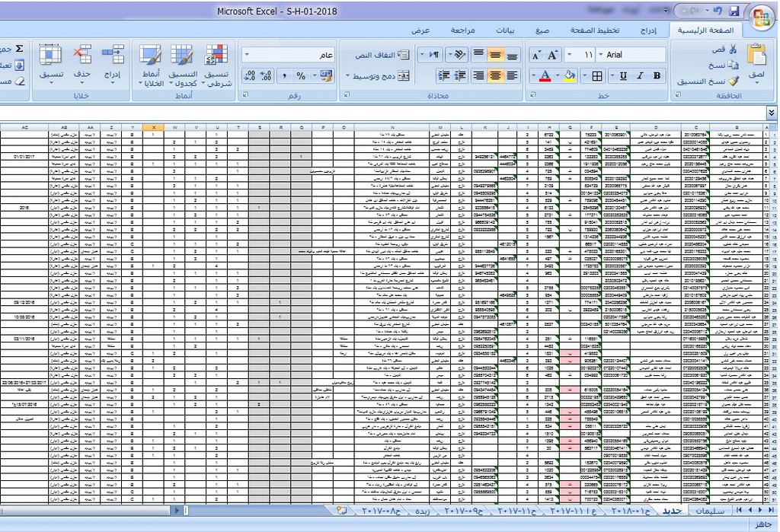Toggle Wrap Text (التفاف النص)

(382, 55)
